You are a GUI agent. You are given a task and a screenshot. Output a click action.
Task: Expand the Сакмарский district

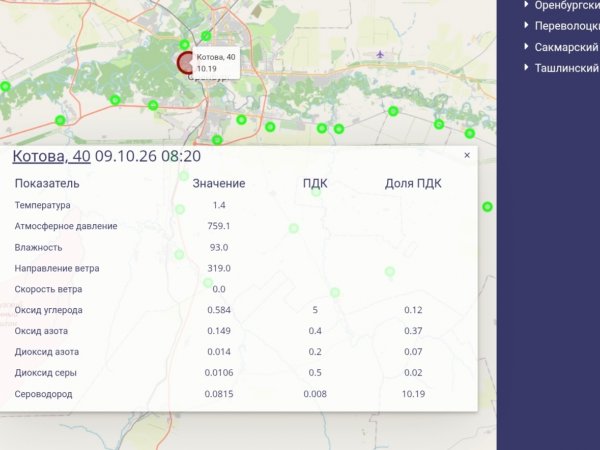pyautogui.click(x=527, y=47)
